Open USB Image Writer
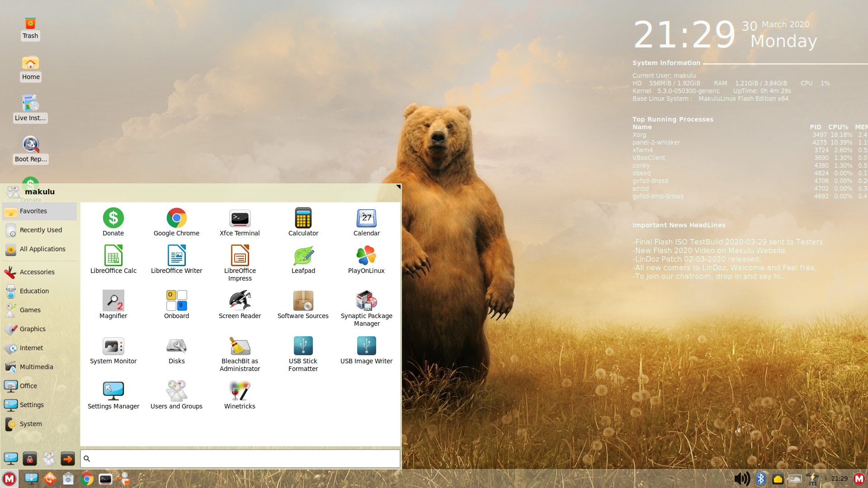 (x=367, y=350)
